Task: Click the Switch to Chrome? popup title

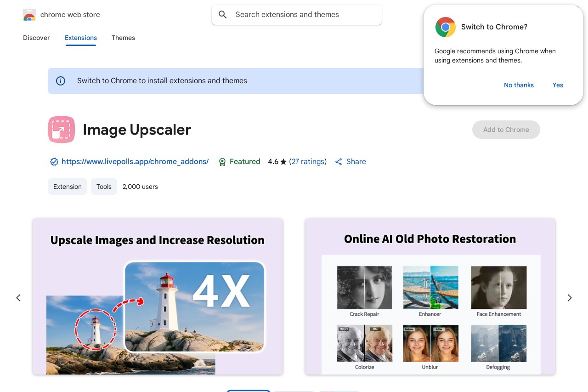Action: (494, 27)
